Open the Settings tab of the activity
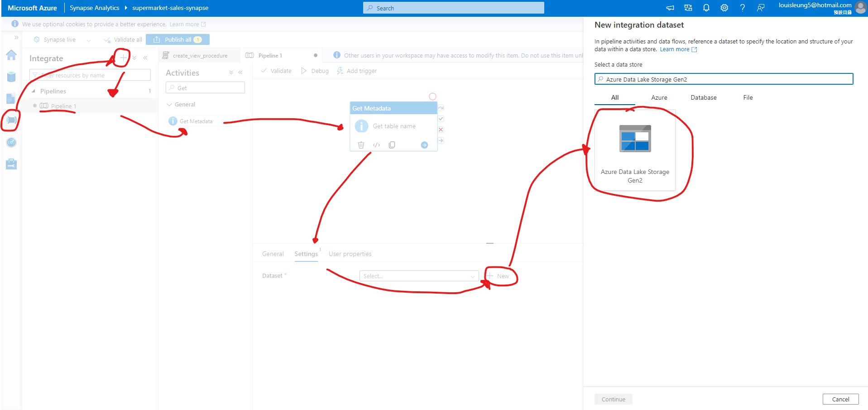The image size is (868, 410). click(306, 254)
